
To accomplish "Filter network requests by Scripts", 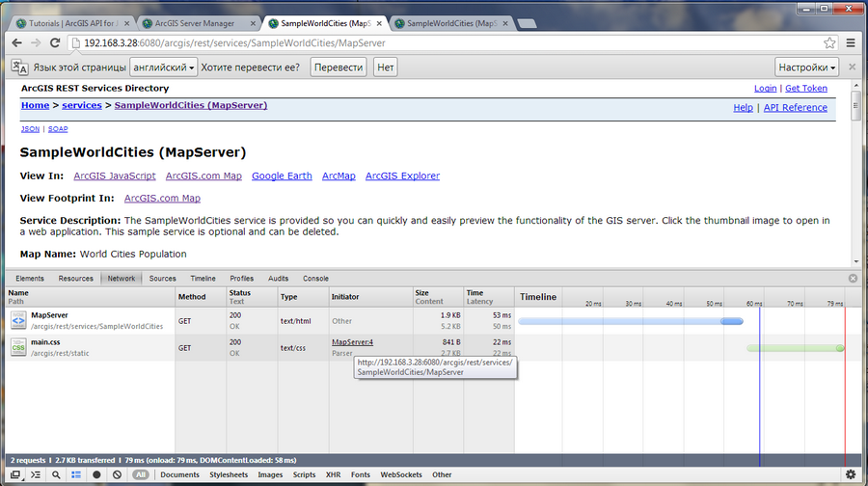I will tap(304, 474).
